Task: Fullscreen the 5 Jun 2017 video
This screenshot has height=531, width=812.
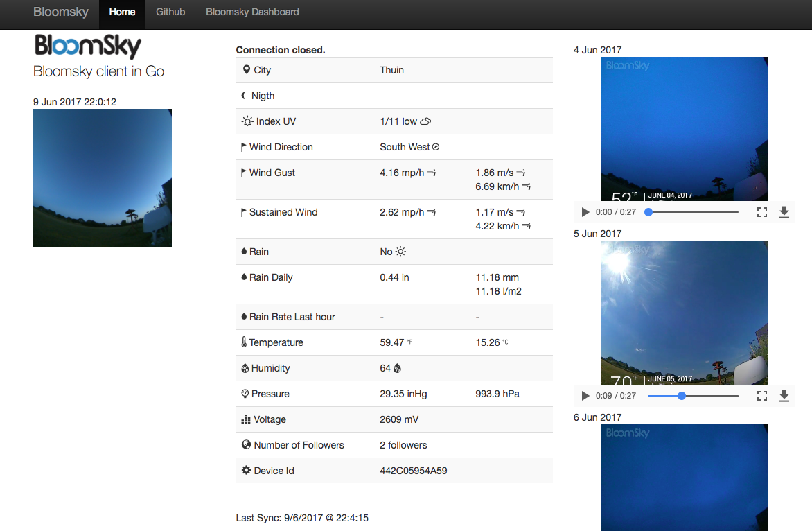Action: pyautogui.click(x=761, y=396)
